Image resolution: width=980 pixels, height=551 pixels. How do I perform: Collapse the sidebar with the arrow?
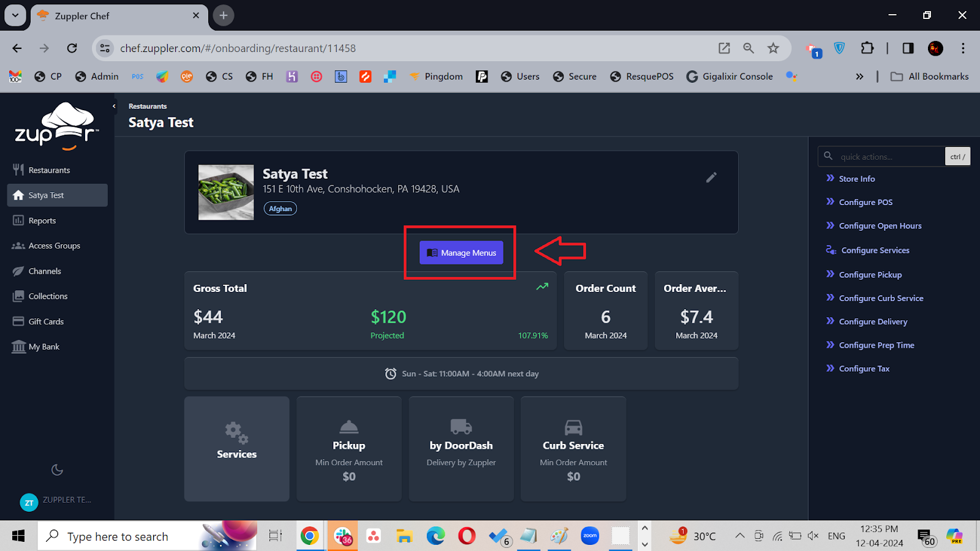click(114, 106)
